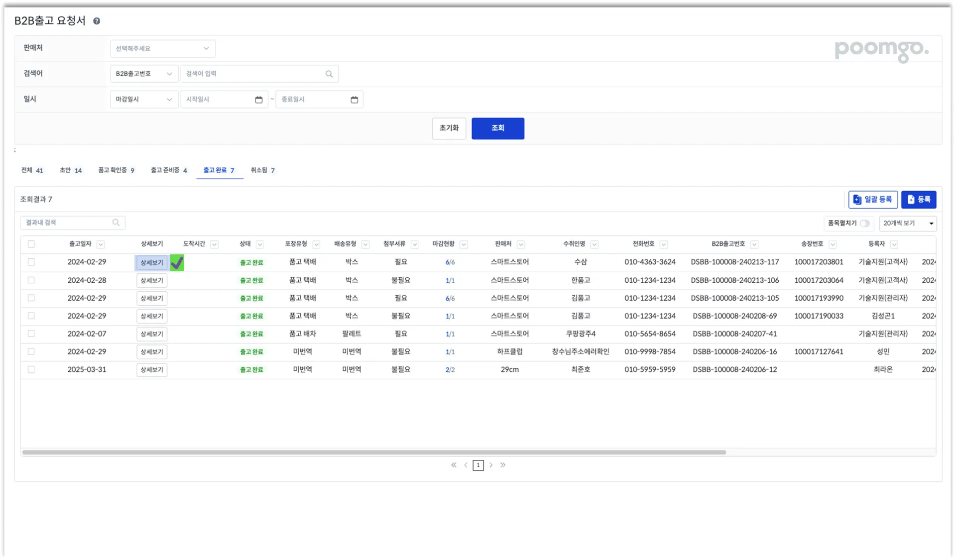Click the 6/6 마감현황 link for 수삼
This screenshot has width=955, height=560.
(x=450, y=262)
